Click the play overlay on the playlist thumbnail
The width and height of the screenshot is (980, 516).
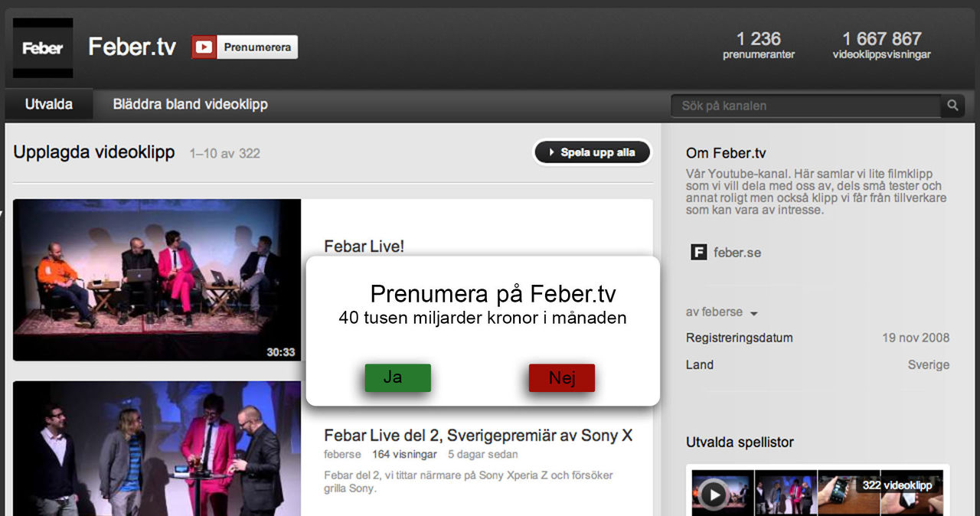(712, 494)
